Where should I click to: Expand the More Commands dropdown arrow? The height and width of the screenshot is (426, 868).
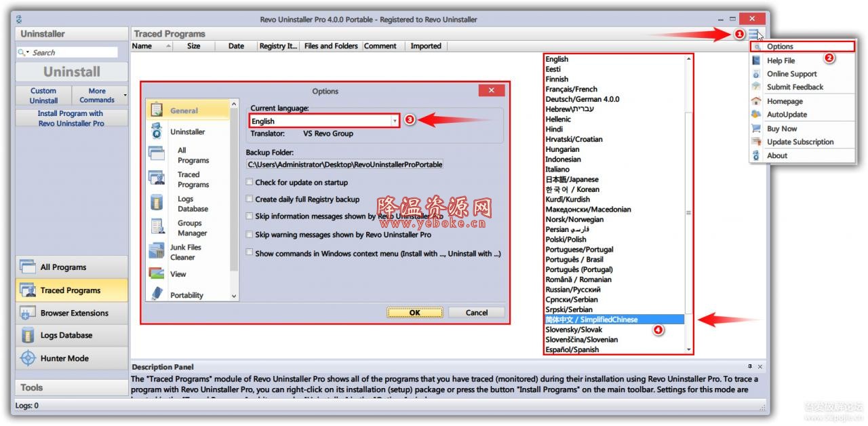tap(125, 95)
